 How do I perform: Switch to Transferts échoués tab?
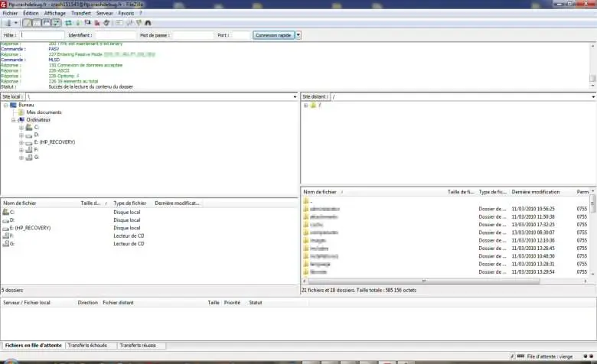tap(90, 346)
